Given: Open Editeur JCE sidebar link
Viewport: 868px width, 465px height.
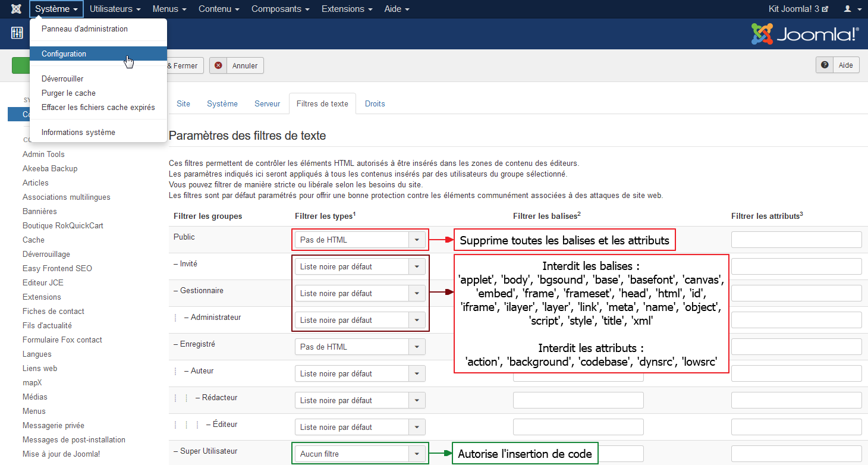Looking at the screenshot, I should (43, 282).
